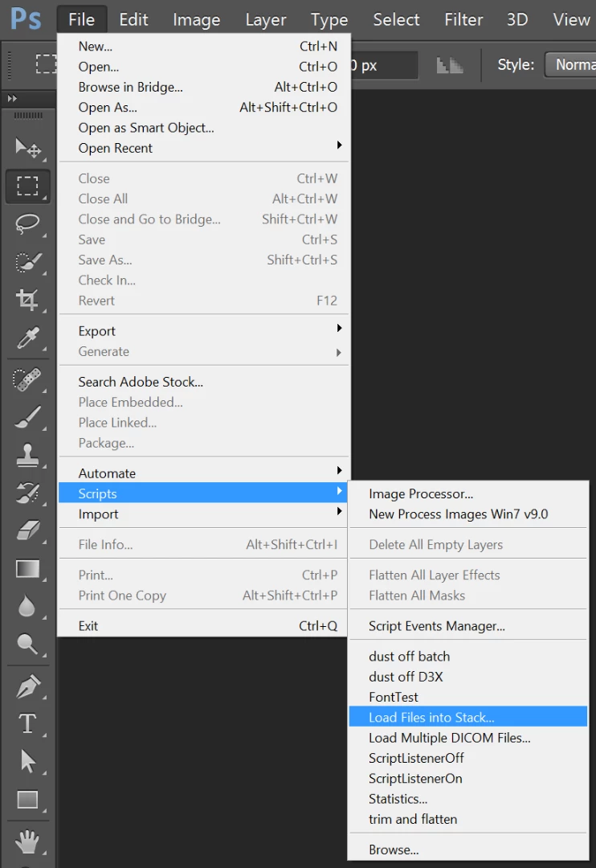The image size is (596, 868).
Task: Select the Crop tool
Action: pyautogui.click(x=27, y=300)
